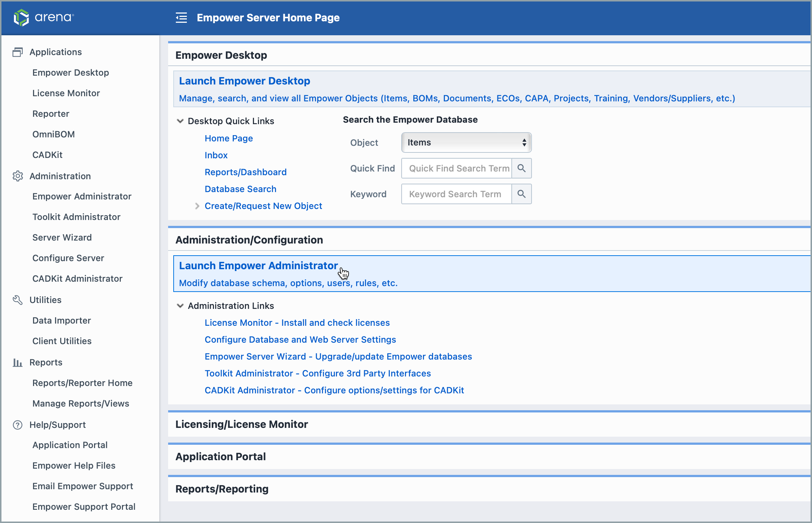Click CADKit Administrator configure options link
This screenshot has height=523, width=812.
[334, 390]
